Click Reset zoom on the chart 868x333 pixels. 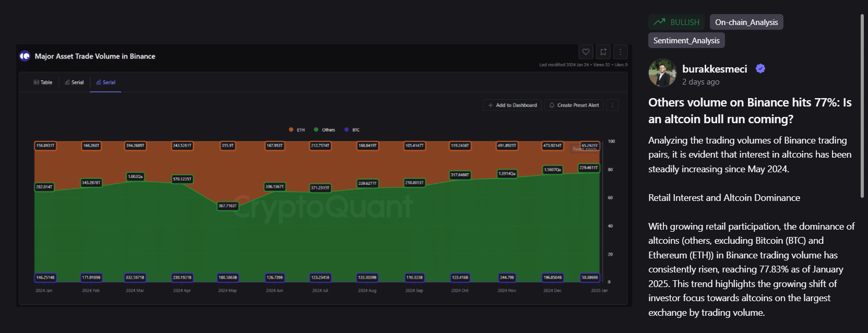click(x=585, y=149)
